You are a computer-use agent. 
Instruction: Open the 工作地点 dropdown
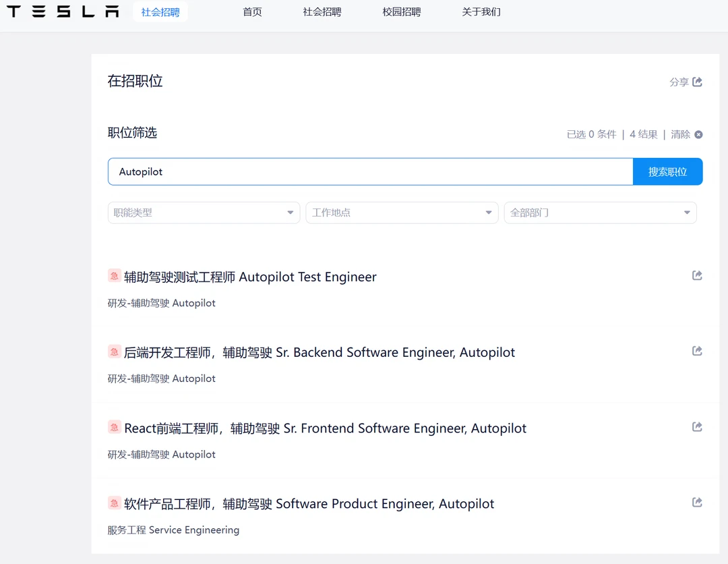point(402,213)
